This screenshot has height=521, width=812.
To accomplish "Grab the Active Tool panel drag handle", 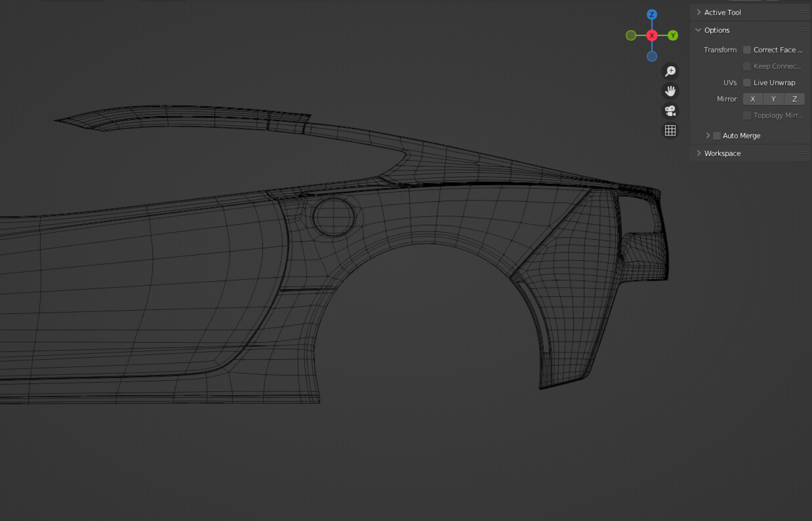I will point(803,12).
